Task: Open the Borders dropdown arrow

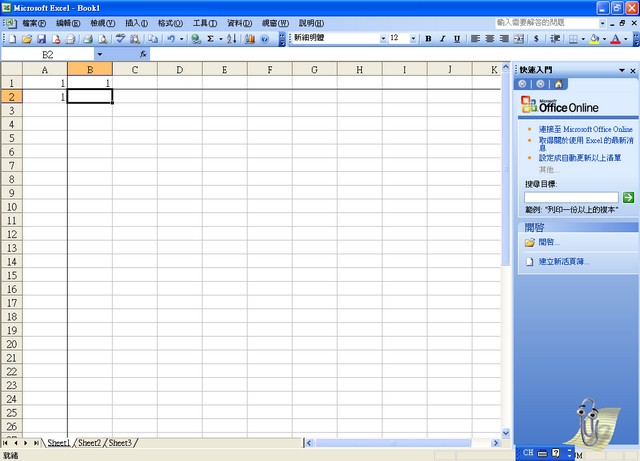Action: coord(583,39)
